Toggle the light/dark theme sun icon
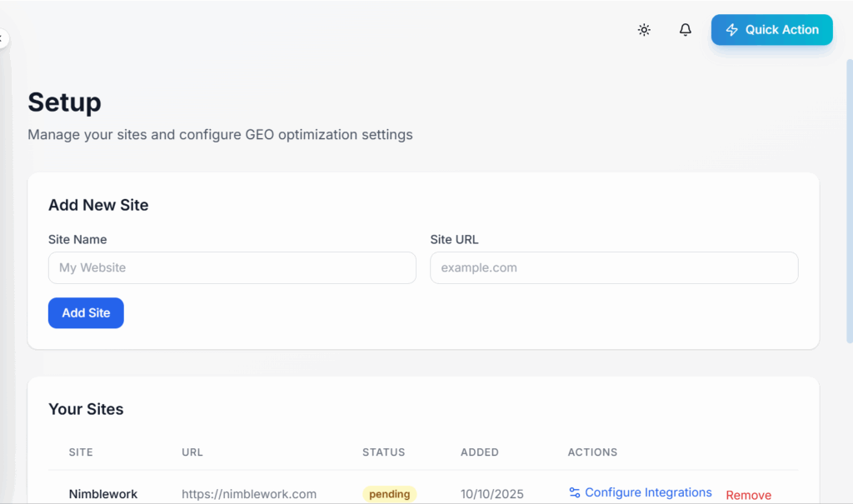The image size is (853, 504). click(644, 30)
